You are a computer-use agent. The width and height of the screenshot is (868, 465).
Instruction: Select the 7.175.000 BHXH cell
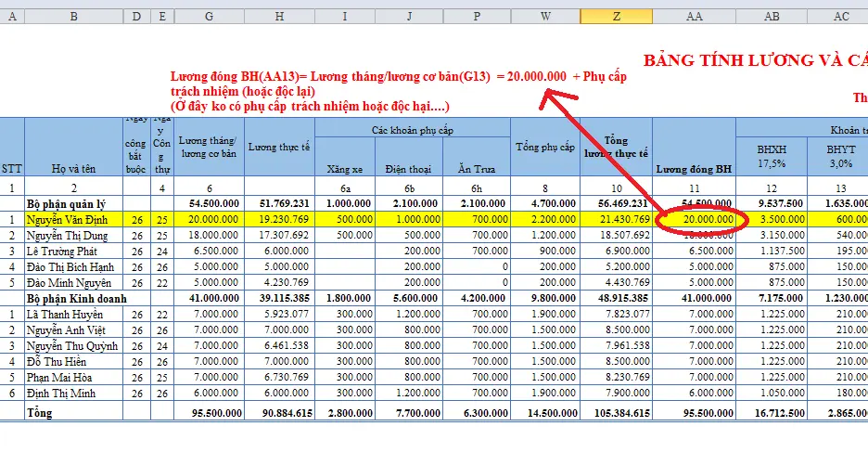click(x=772, y=299)
